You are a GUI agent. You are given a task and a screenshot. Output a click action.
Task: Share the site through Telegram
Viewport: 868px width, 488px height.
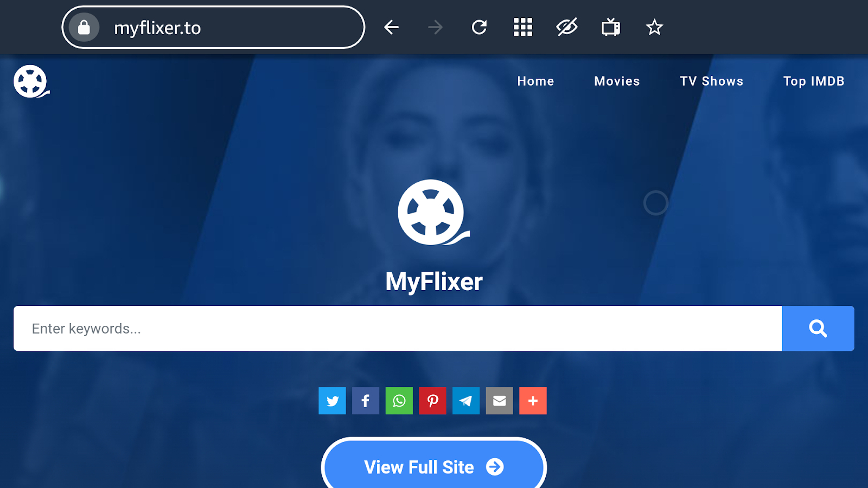pyautogui.click(x=465, y=401)
